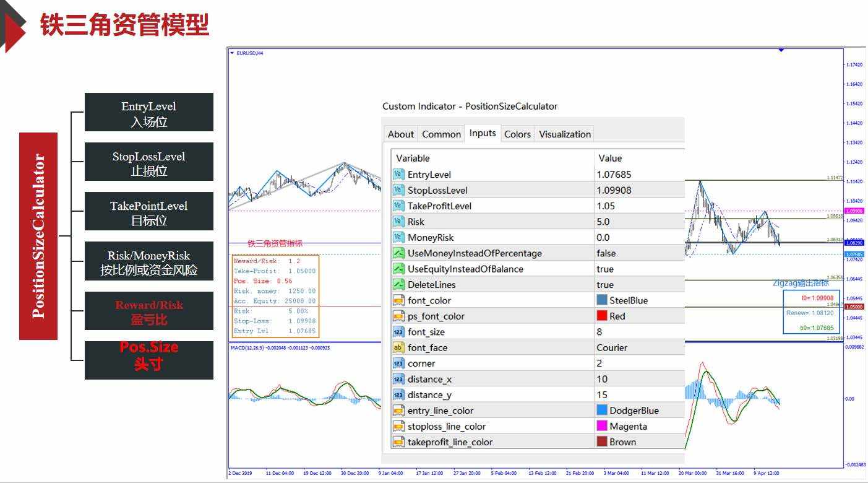Edit the distance_x value 10

coord(640,379)
